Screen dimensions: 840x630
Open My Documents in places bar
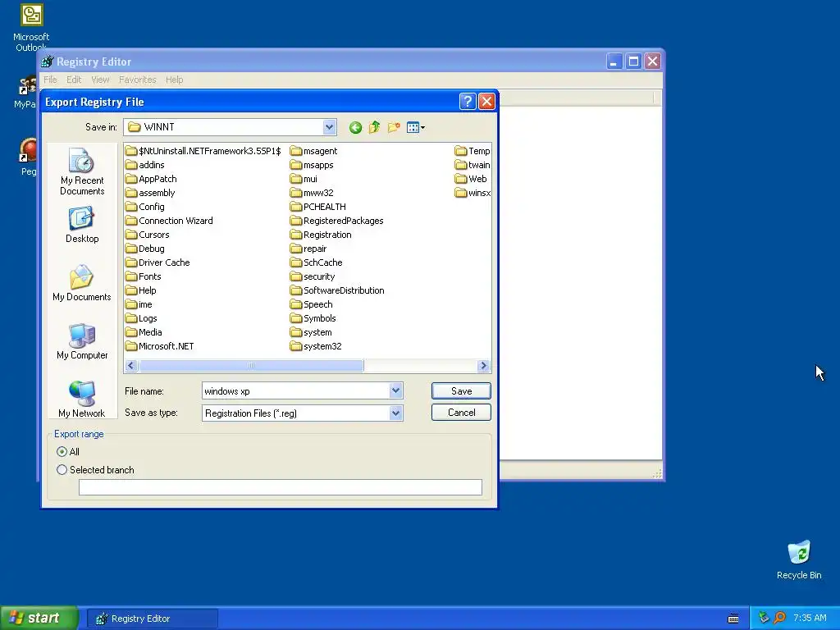[x=82, y=283]
